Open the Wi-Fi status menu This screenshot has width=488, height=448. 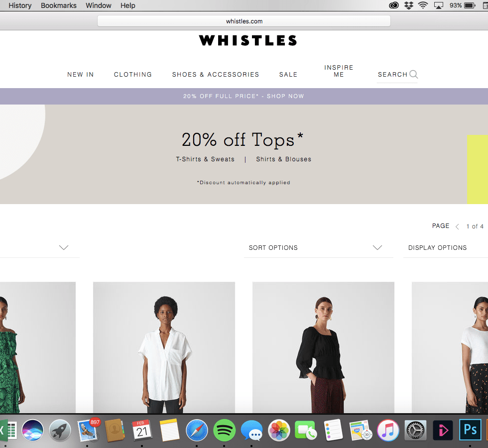[x=423, y=5]
